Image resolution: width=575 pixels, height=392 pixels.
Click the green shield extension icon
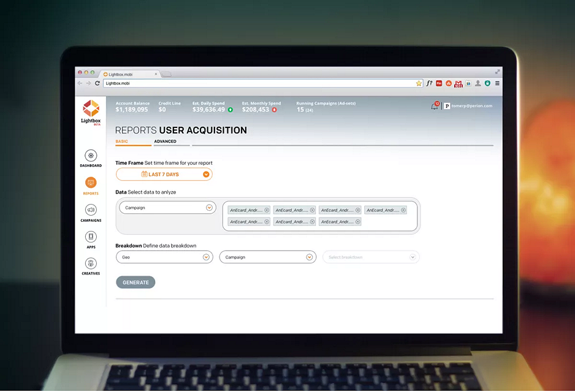pos(487,83)
